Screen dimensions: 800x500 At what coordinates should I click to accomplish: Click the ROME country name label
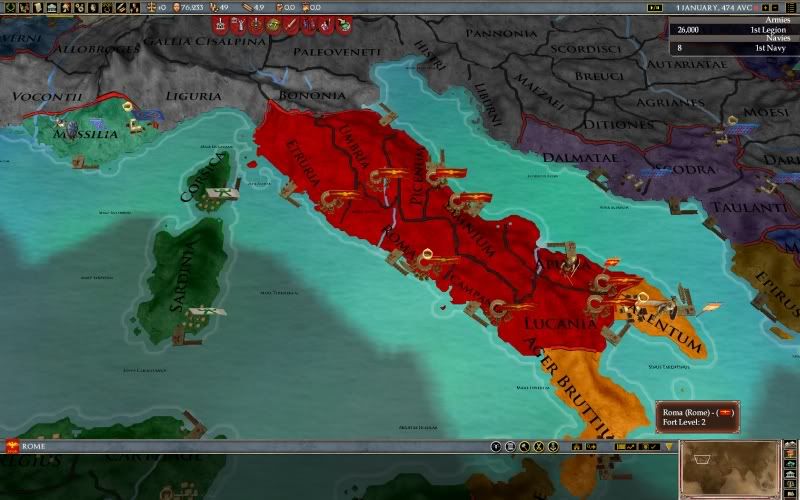click(x=34, y=446)
